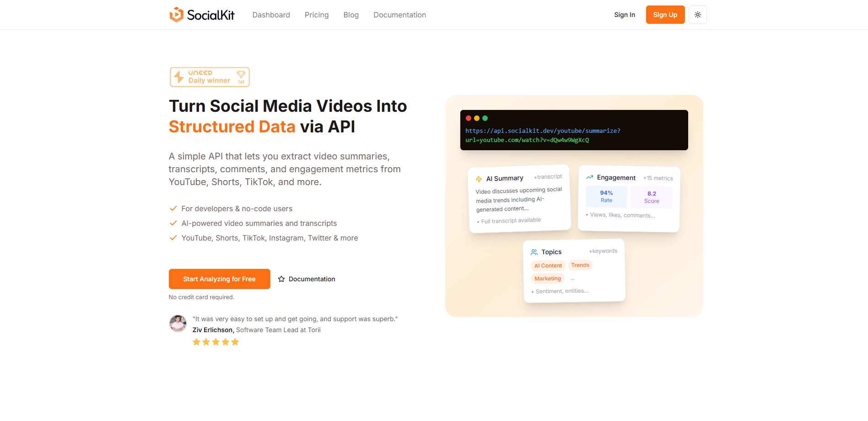Click the yellow dot in the code window
Screen dimensions: 868x421
pos(477,118)
